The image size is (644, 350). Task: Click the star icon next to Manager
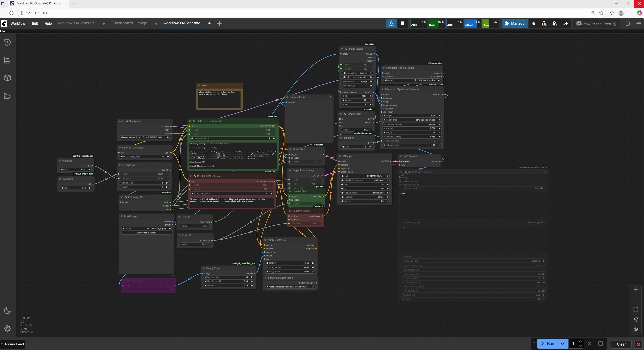click(534, 24)
